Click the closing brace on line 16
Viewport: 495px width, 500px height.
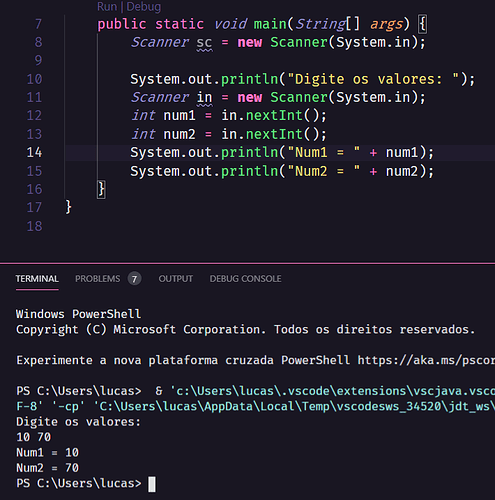pyautogui.click(x=101, y=189)
